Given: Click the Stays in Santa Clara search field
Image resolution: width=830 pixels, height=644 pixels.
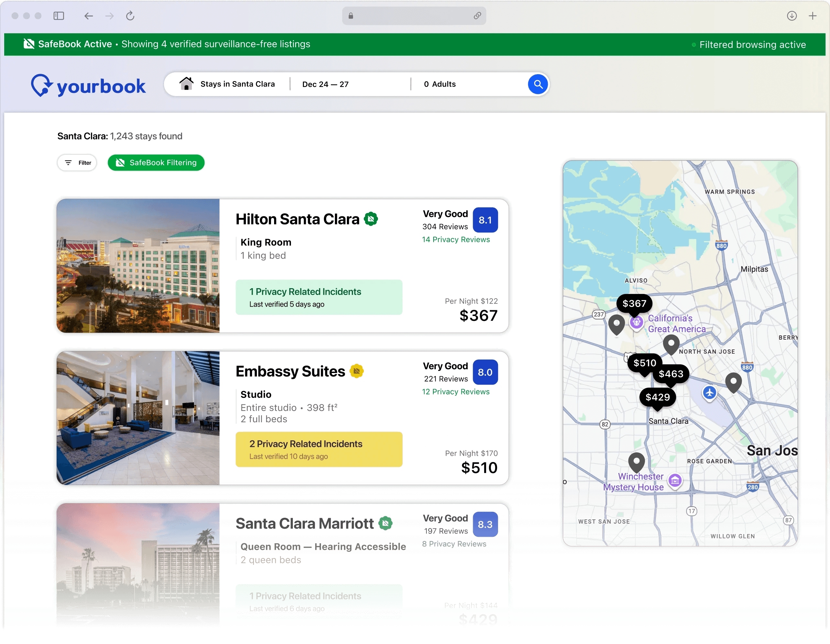Looking at the screenshot, I should coord(237,84).
